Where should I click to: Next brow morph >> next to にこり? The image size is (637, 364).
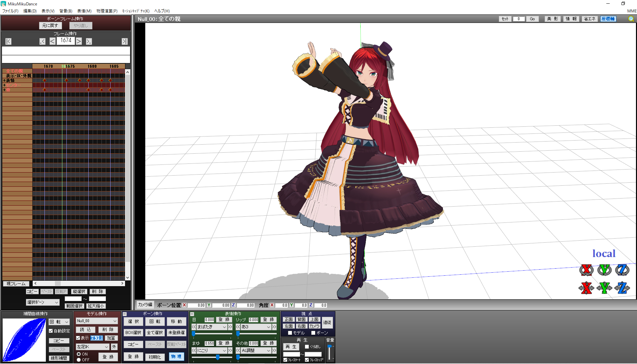[x=230, y=351]
